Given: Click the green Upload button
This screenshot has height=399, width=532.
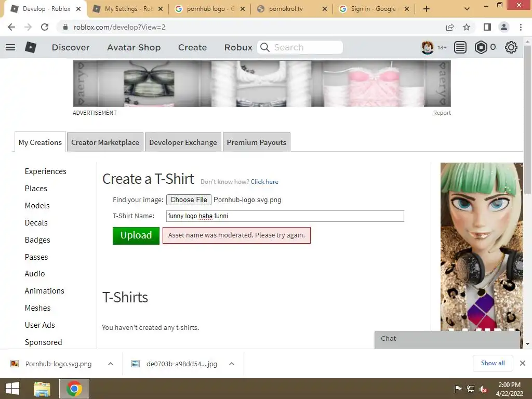Looking at the screenshot, I should point(136,235).
